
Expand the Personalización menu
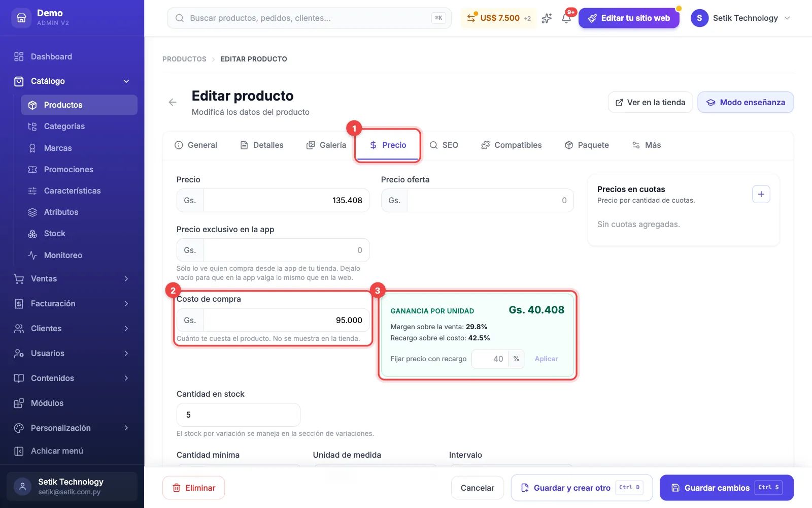(x=72, y=428)
